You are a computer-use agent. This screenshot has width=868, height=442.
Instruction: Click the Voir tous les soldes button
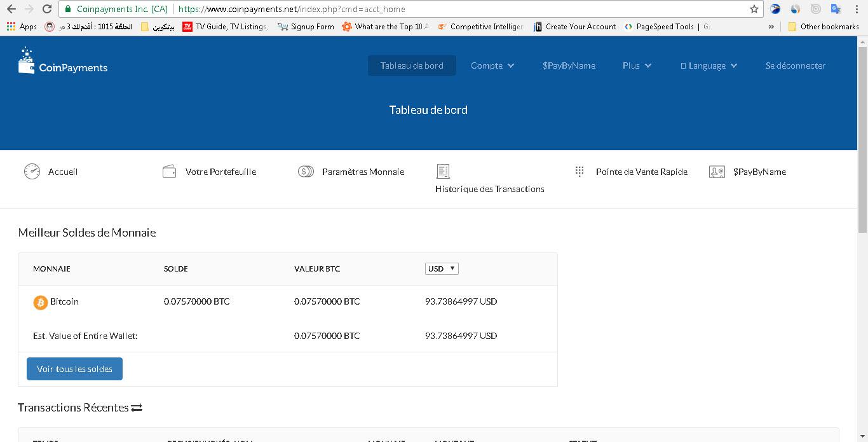[74, 369]
